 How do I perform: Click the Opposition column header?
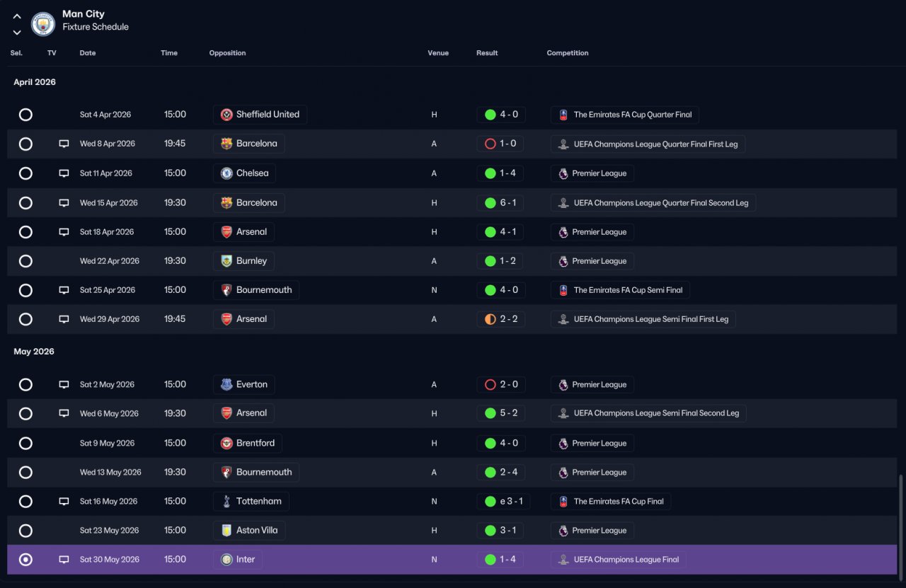(227, 53)
